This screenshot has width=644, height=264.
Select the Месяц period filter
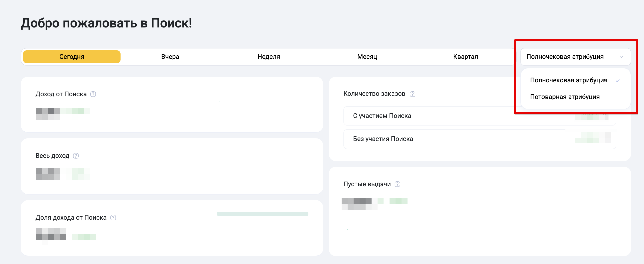click(367, 57)
